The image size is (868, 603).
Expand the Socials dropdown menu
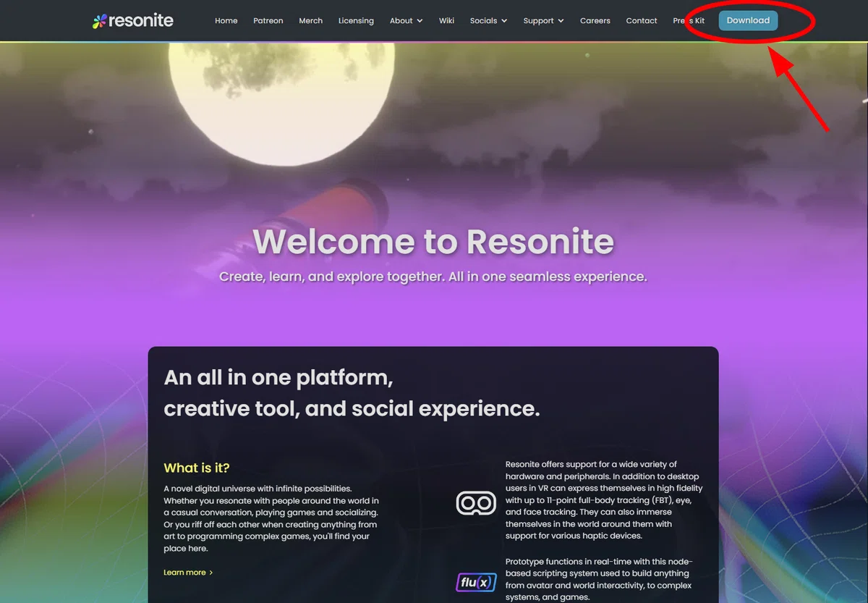pyautogui.click(x=489, y=21)
